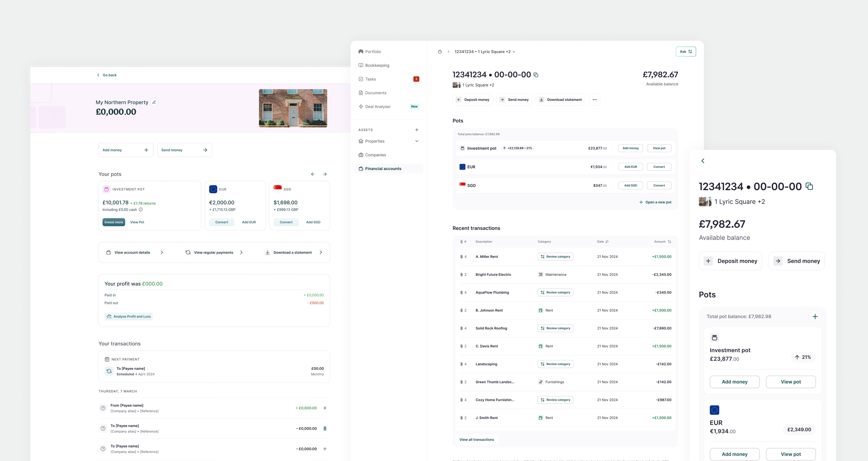The width and height of the screenshot is (868, 461).
Task: Click the Ask AI assistant button
Action: point(686,51)
